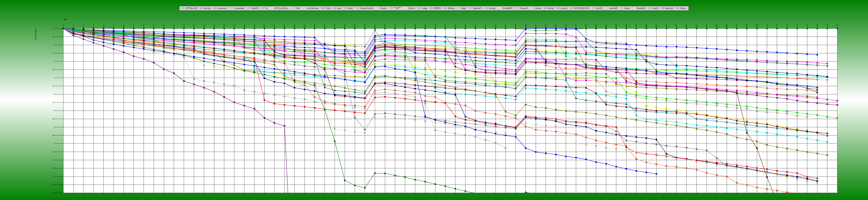
Task: Select girindus in the chart legend
Action: [x=208, y=8]
